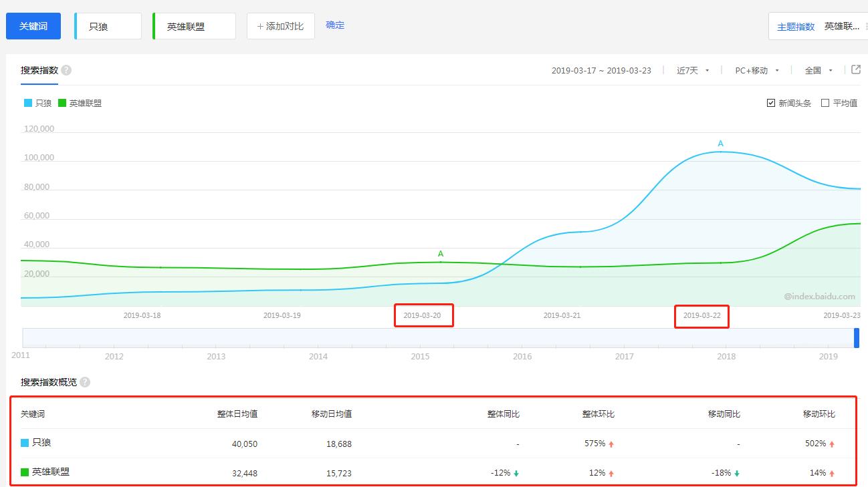Screen dimensions: 868x487
Task: Click the help icon beside 搜索指数
Action: (66, 70)
